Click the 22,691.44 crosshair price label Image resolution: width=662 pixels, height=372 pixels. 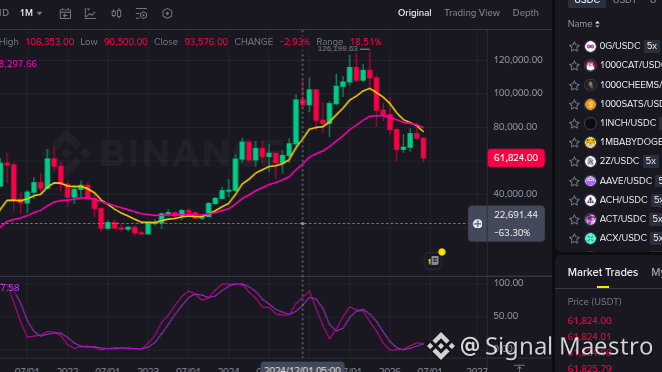(516, 215)
